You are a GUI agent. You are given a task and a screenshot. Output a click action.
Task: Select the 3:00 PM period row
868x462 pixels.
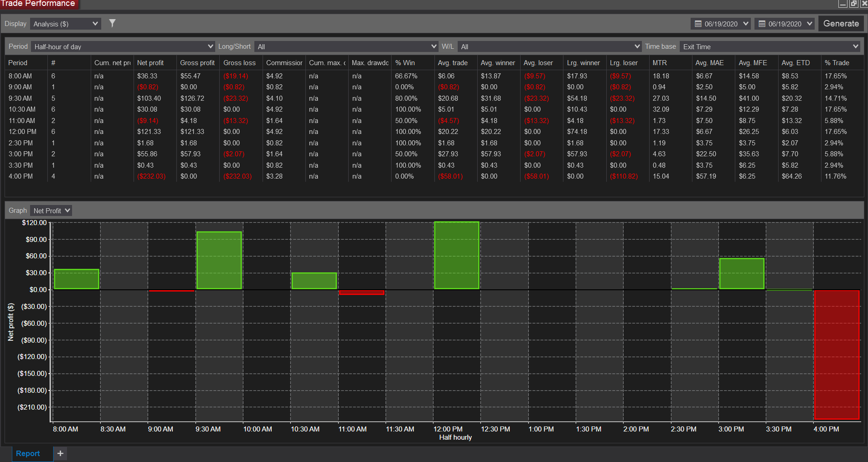click(x=434, y=154)
